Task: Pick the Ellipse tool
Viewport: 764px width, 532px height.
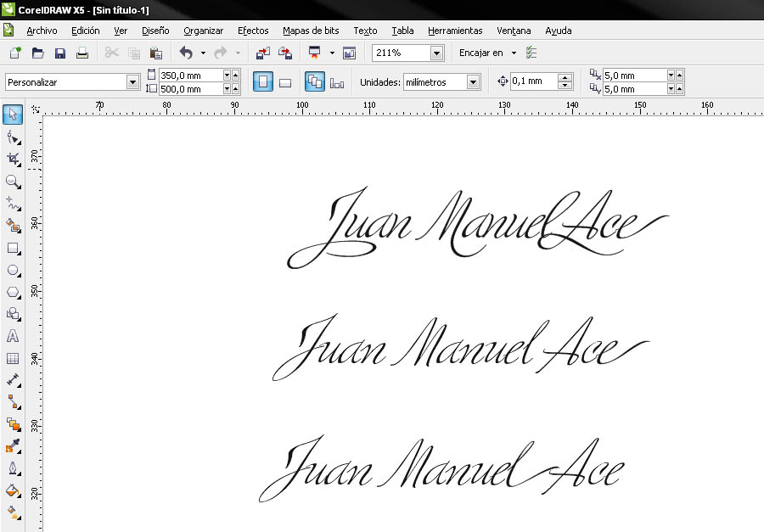Action: (x=13, y=271)
